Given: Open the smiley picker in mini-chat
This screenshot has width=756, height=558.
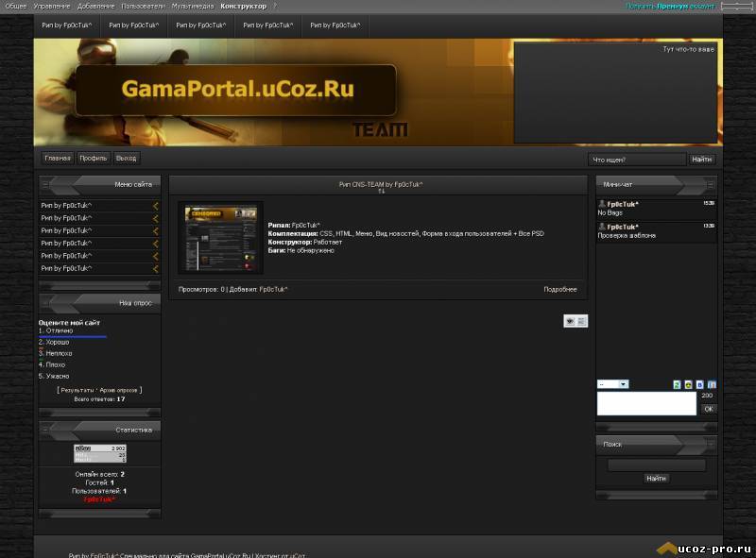Looking at the screenshot, I should (689, 384).
